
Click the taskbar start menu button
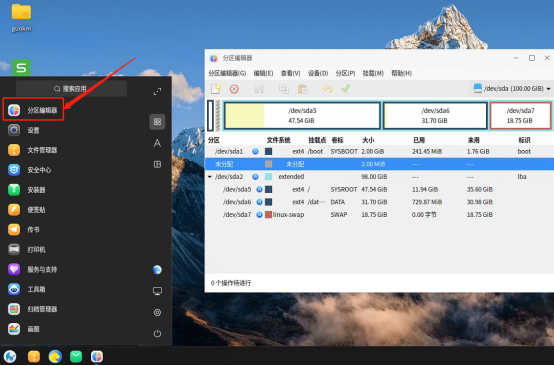[x=10, y=356]
